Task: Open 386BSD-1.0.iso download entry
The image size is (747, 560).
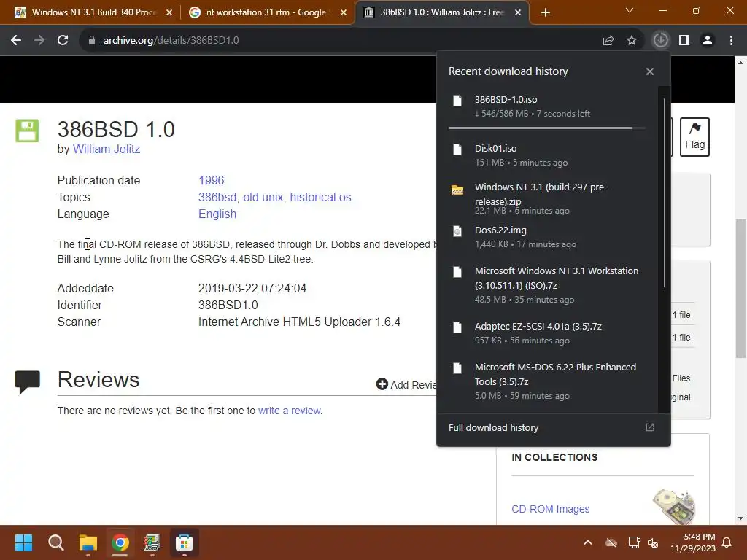Action: click(547, 106)
